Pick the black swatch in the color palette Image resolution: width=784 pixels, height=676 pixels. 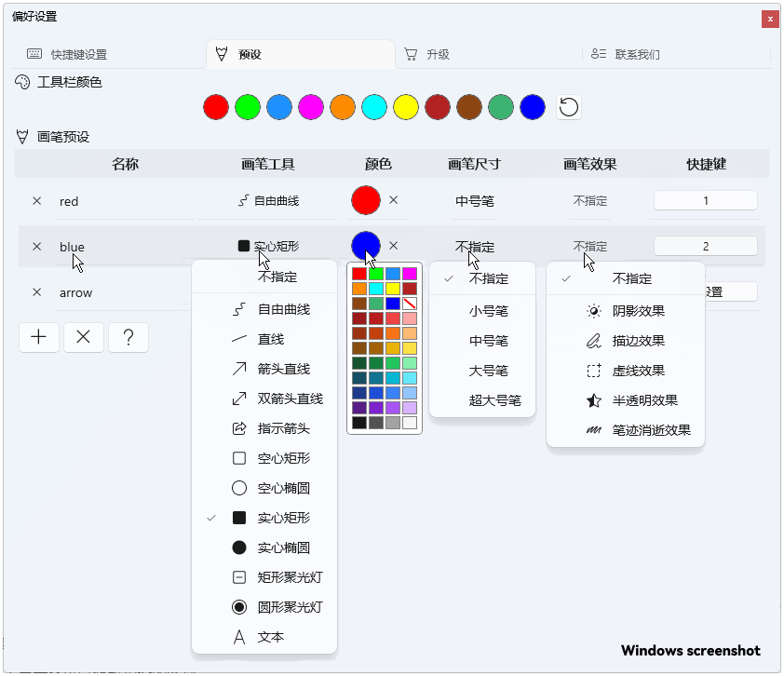coord(359,423)
